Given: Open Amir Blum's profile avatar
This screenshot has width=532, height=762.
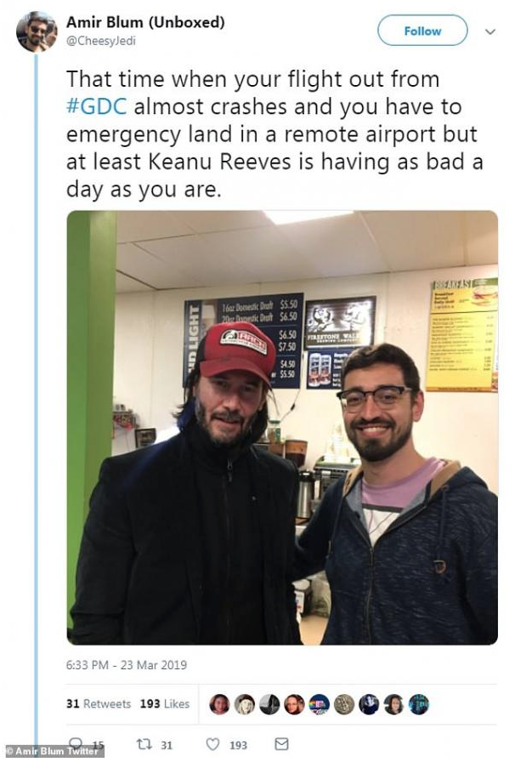Looking at the screenshot, I should click(x=37, y=31).
